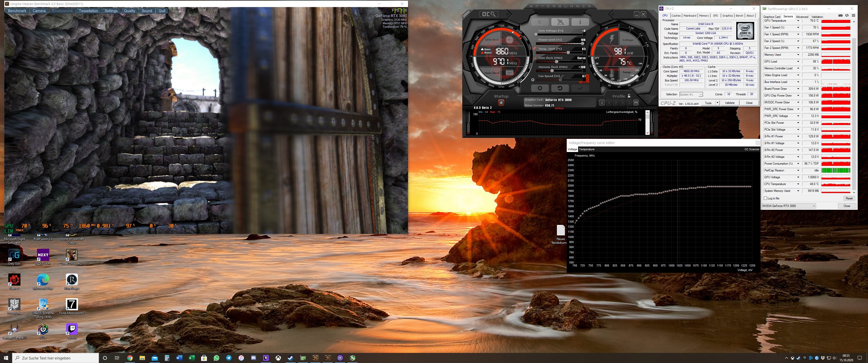Toggle the fan speed sync link icon
868x363 pixels.
(562, 76)
